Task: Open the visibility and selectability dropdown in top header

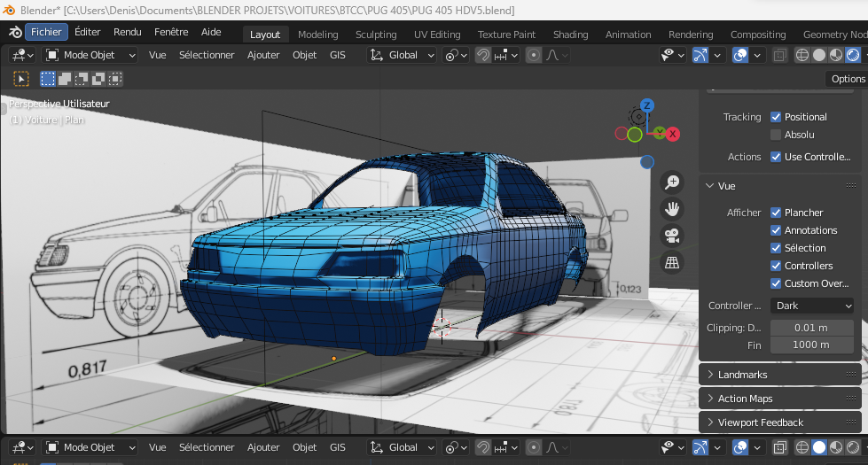Action: coord(673,55)
